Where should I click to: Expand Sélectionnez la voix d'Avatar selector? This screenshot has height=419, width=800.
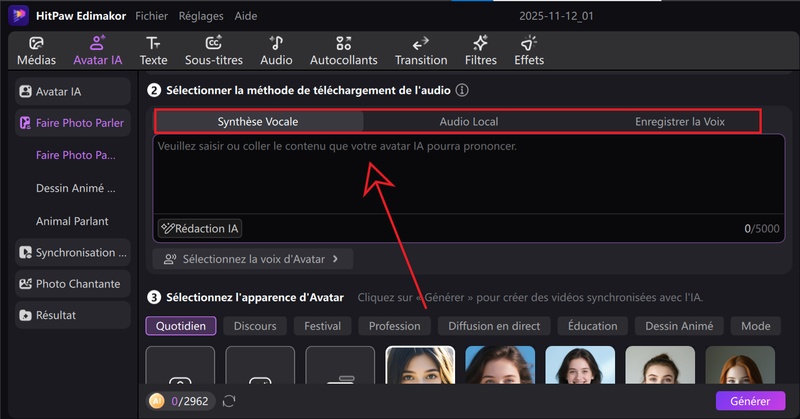point(253,259)
